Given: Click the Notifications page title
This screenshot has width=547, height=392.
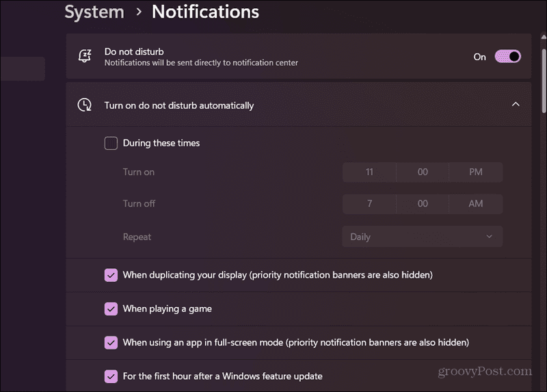Looking at the screenshot, I should (206, 12).
